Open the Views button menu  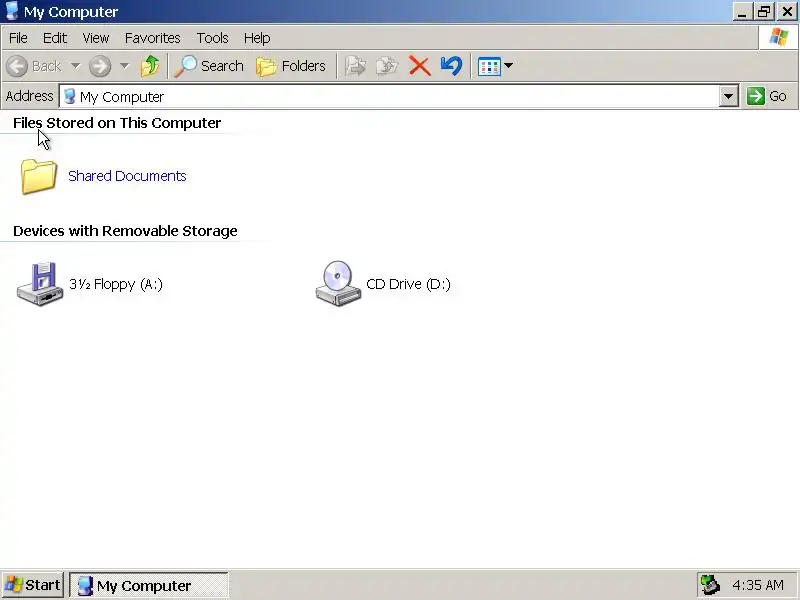point(495,66)
